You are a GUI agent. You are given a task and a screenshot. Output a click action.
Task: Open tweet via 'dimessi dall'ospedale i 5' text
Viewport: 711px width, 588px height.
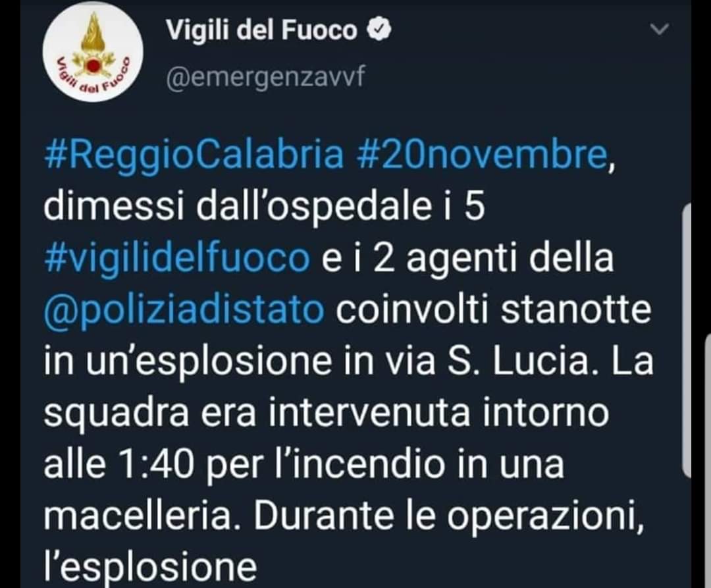(264, 207)
